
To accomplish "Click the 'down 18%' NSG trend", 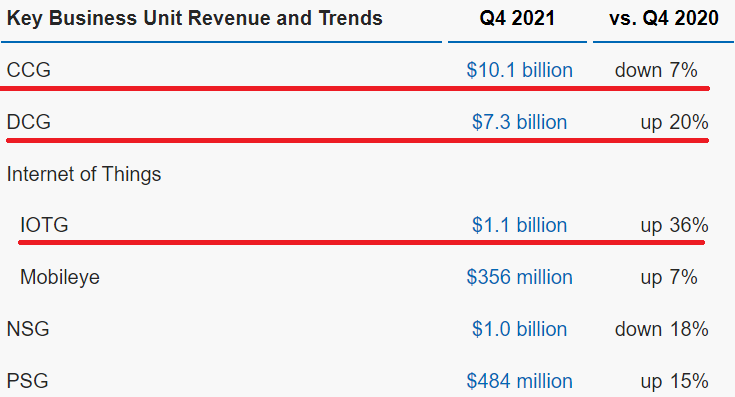I will pos(661,329).
